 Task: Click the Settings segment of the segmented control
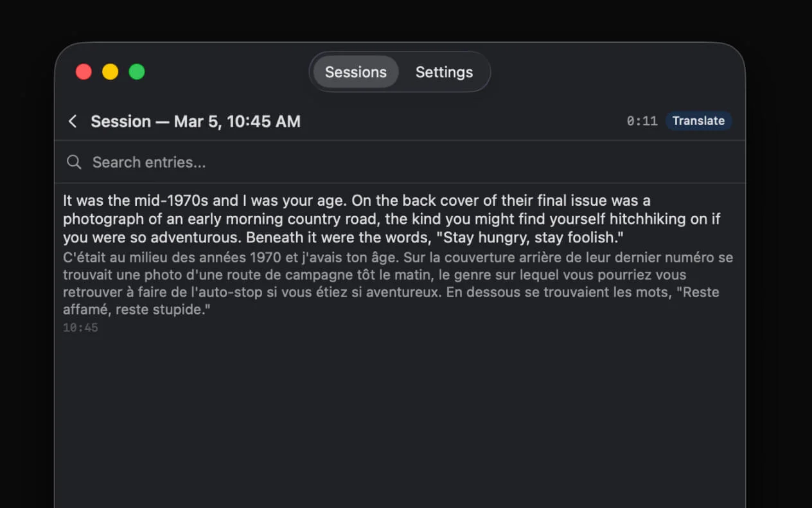(444, 72)
